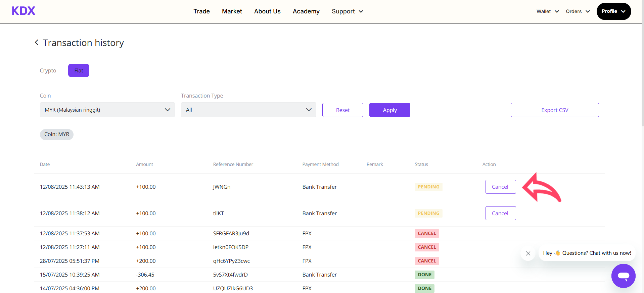Image resolution: width=644 pixels, height=293 pixels.
Task: Click the KDX logo
Action: [24, 11]
